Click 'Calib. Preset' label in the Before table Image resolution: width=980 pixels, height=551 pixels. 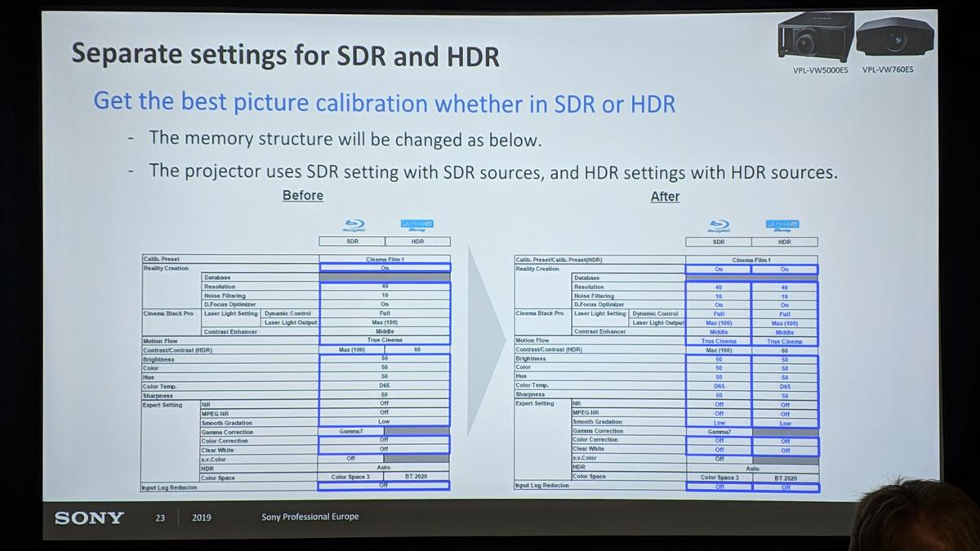(161, 260)
